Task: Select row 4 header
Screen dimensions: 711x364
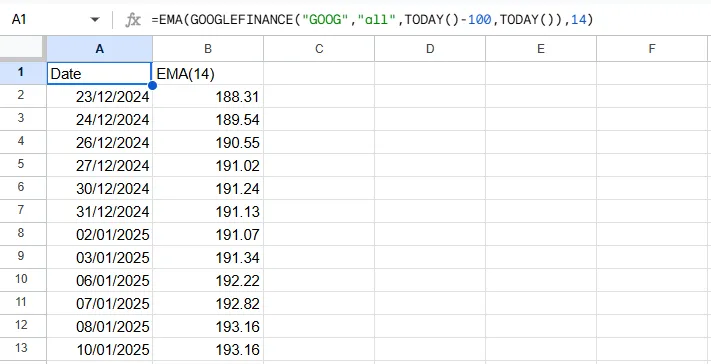Action: pos(23,142)
